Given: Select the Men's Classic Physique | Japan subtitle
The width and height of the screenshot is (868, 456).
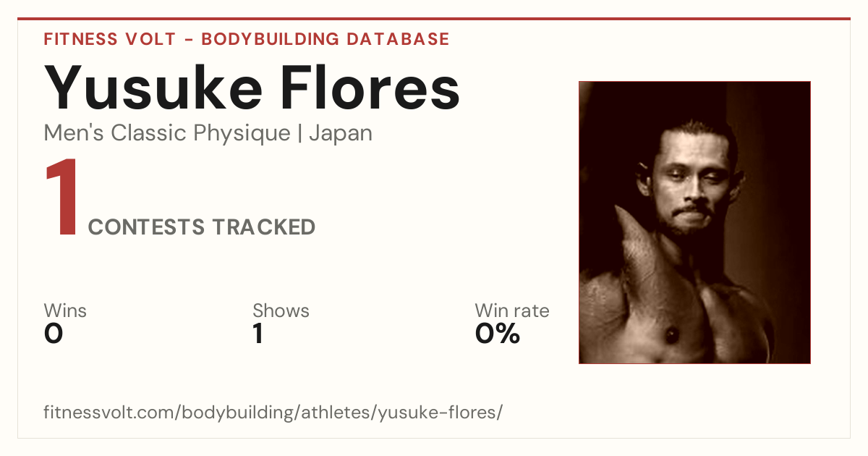Looking at the screenshot, I should [x=208, y=133].
